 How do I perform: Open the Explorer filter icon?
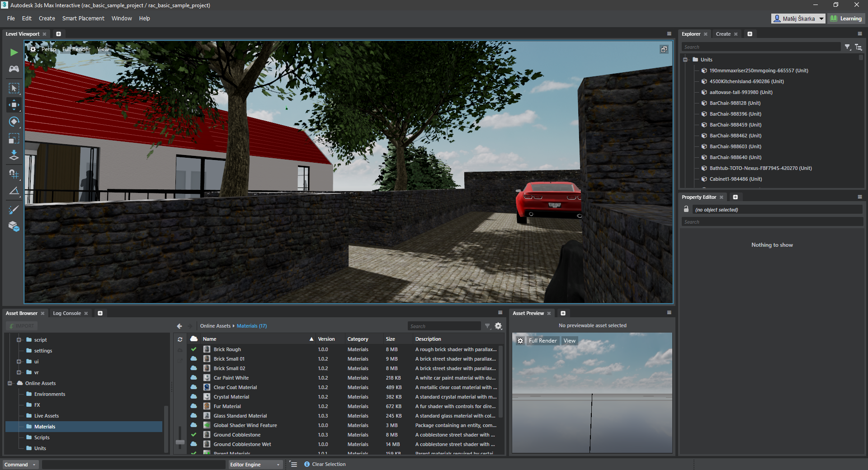(x=848, y=47)
